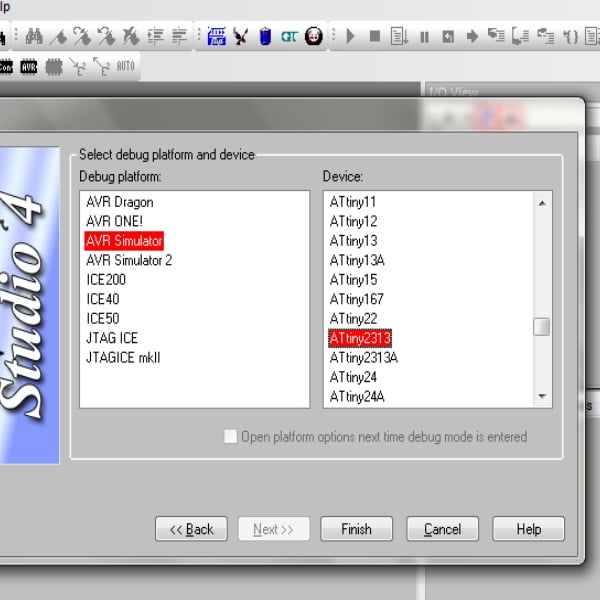600x600 pixels.
Task: Click the Decrease Indent icon
Action: coord(179,36)
